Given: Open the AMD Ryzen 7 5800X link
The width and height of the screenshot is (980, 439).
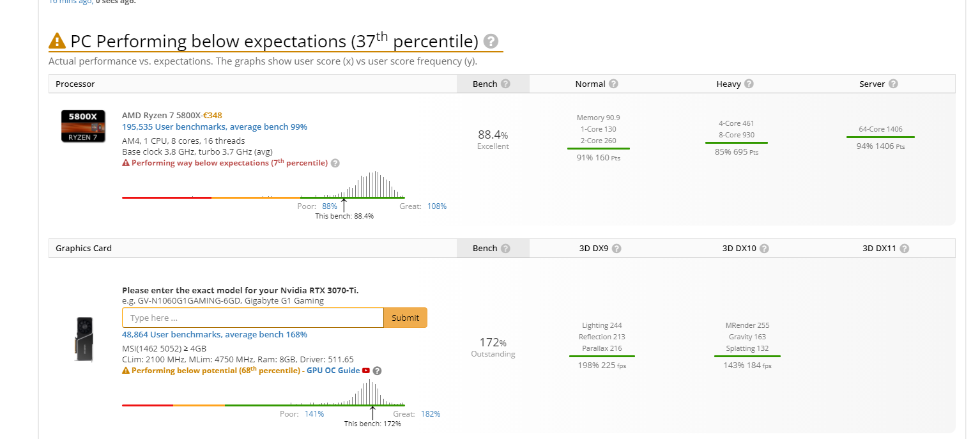Looking at the screenshot, I should pos(161,115).
